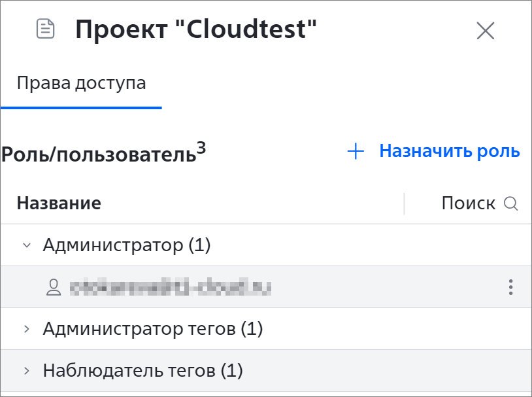Click the document icon beside the project title

(46, 29)
